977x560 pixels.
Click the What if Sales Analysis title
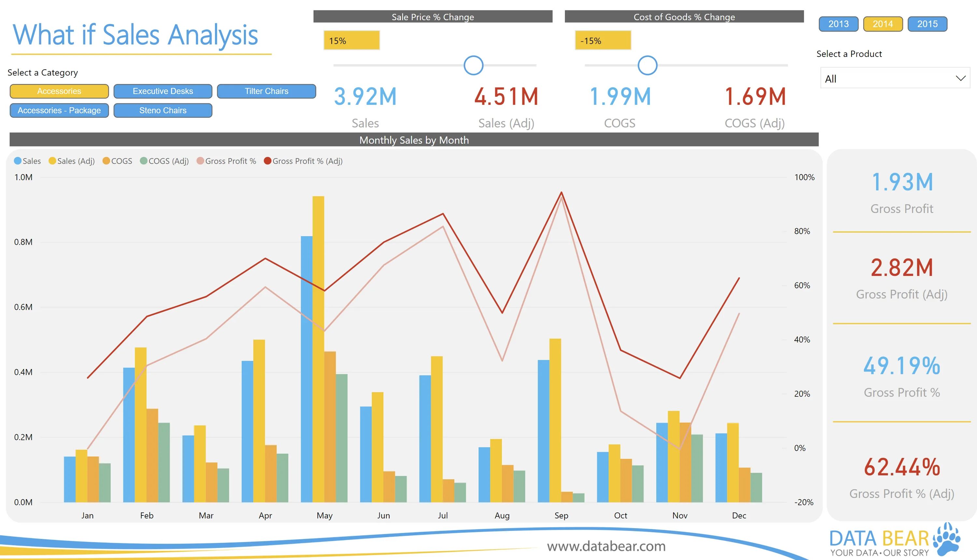coord(135,35)
